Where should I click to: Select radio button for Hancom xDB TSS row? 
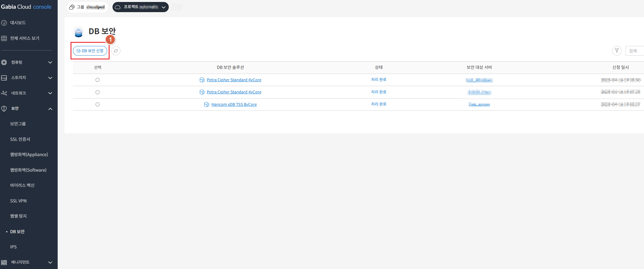tap(98, 104)
